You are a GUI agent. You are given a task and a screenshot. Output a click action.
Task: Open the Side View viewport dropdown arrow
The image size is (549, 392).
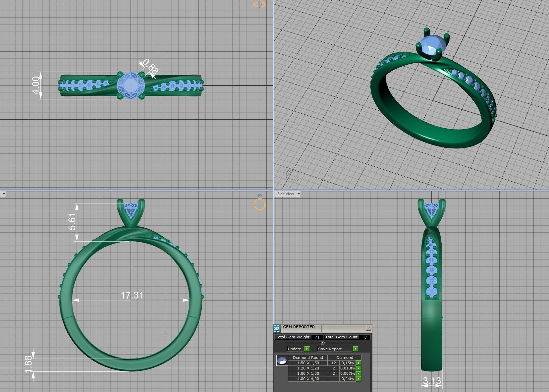298,194
